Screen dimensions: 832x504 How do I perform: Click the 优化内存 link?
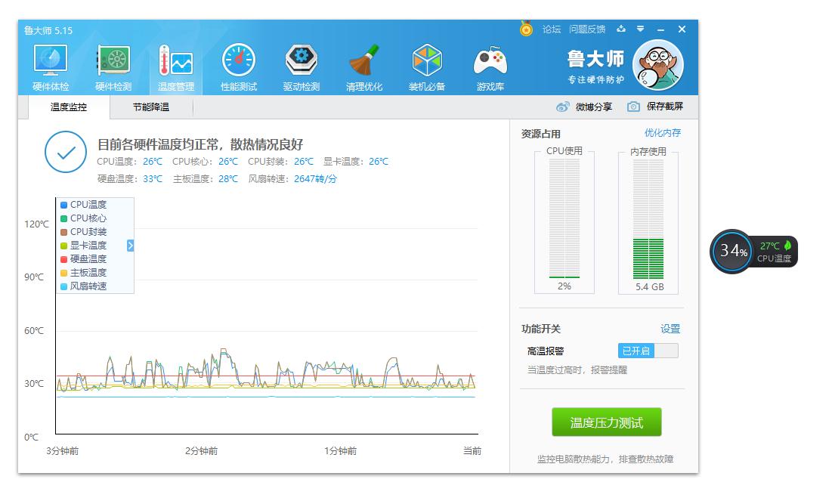click(662, 133)
